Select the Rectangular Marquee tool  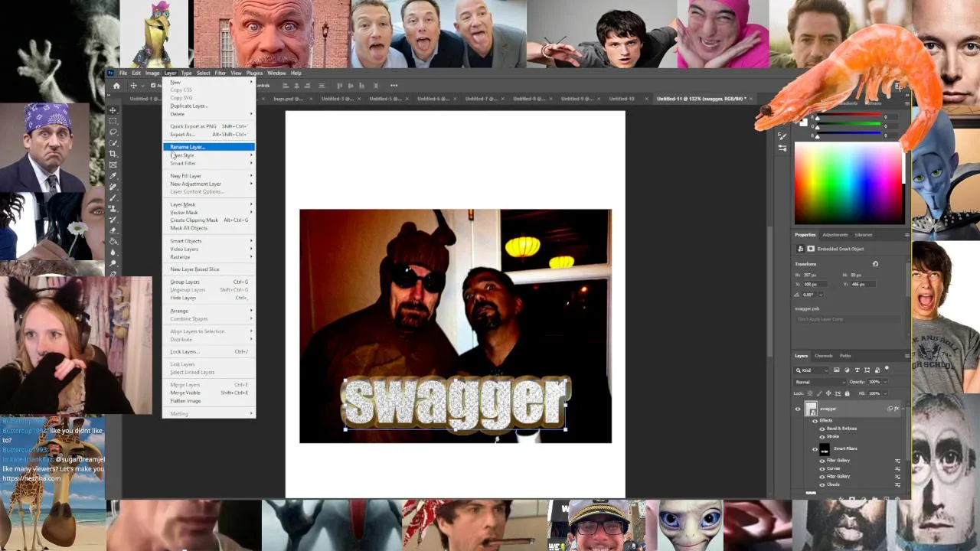(113, 121)
